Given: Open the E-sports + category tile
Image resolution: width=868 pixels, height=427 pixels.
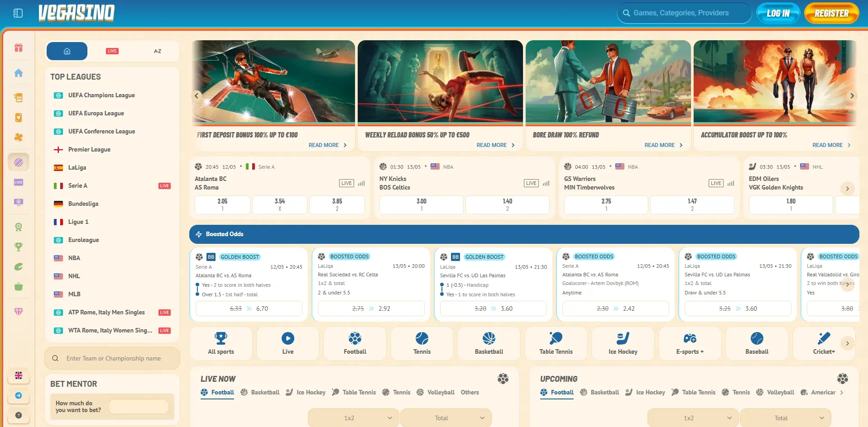Looking at the screenshot, I should 690,343.
